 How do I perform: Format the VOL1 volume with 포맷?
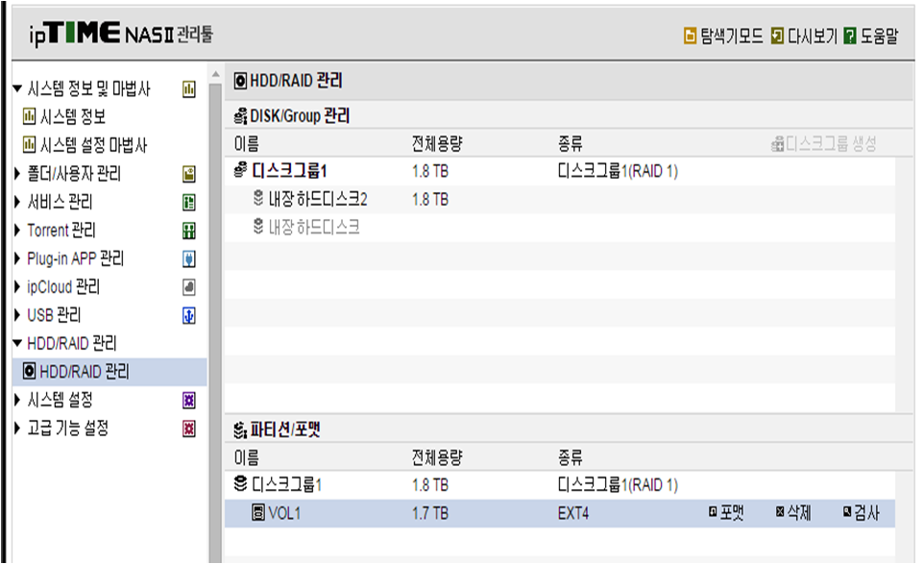726,513
